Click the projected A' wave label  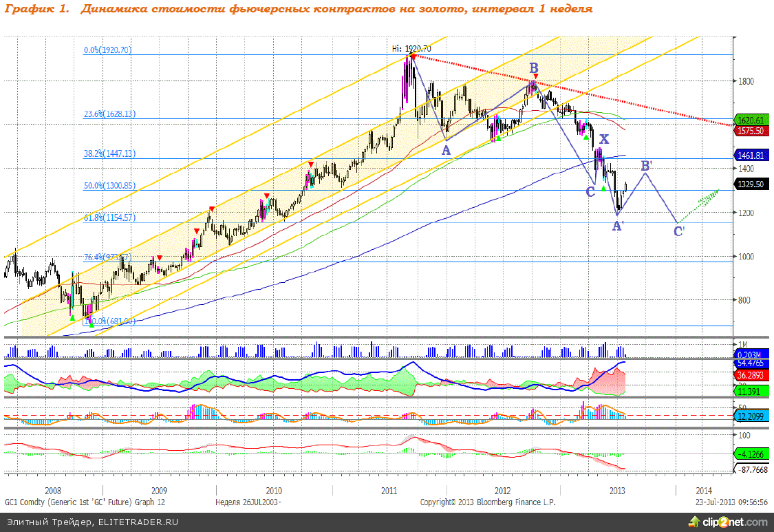(618, 225)
